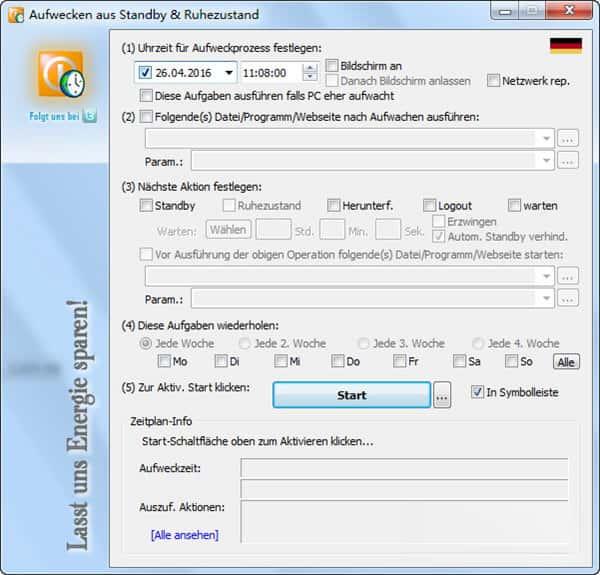
Task: Open the '[Alle ansehen]' link
Action: 185,535
